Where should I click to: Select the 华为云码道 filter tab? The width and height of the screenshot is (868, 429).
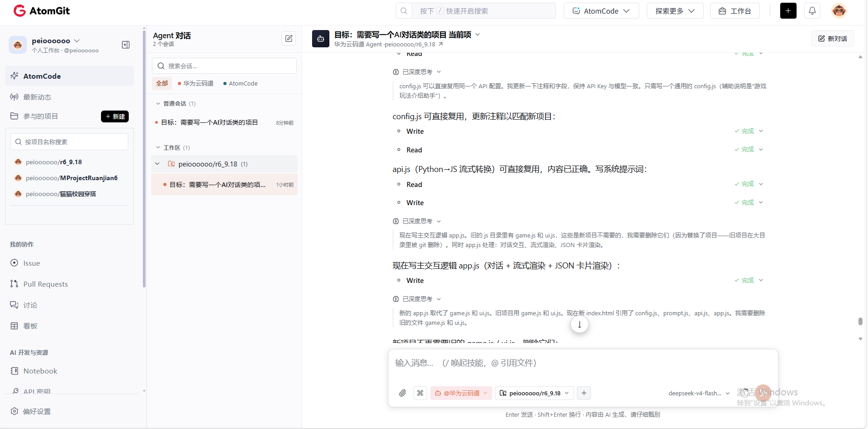(x=196, y=83)
